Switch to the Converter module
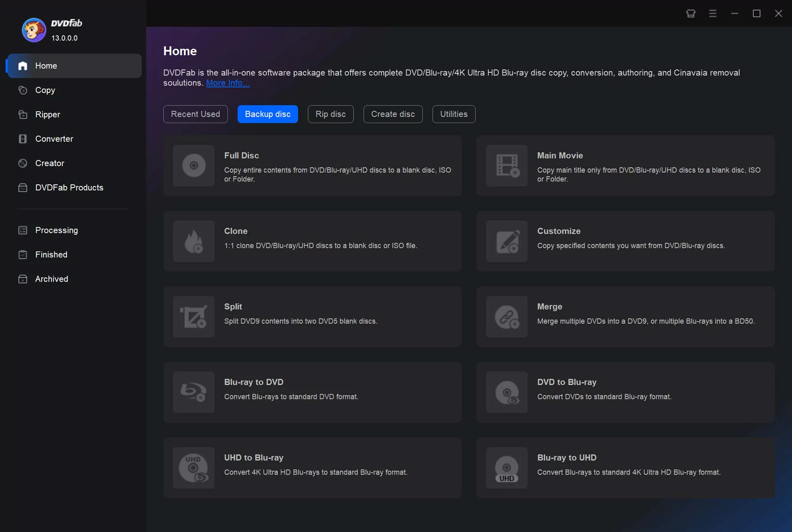 (x=54, y=139)
